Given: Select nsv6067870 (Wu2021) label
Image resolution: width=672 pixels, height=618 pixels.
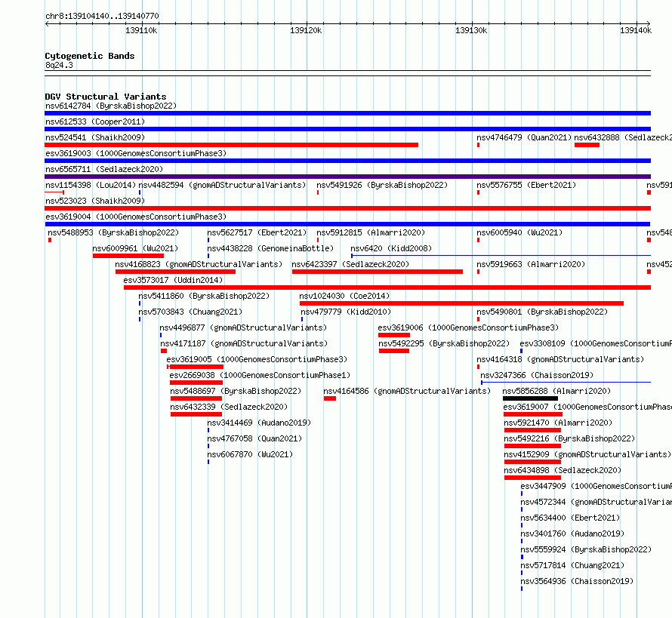Looking at the screenshot, I should pyautogui.click(x=250, y=454).
